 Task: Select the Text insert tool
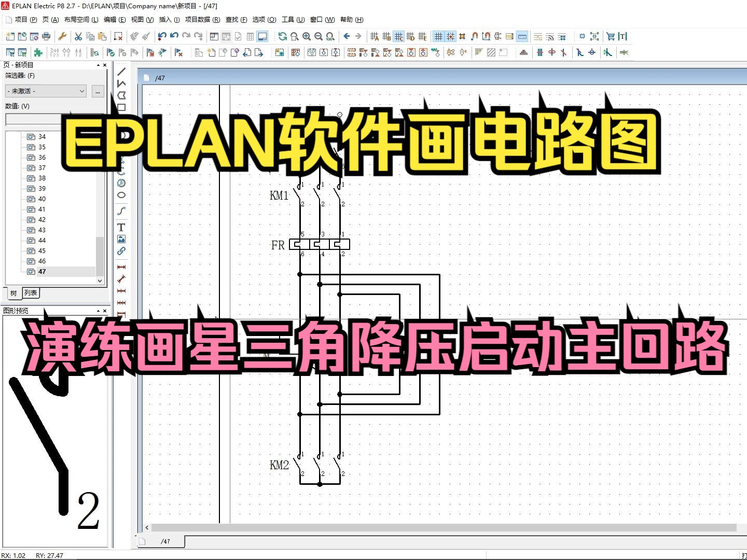click(121, 227)
